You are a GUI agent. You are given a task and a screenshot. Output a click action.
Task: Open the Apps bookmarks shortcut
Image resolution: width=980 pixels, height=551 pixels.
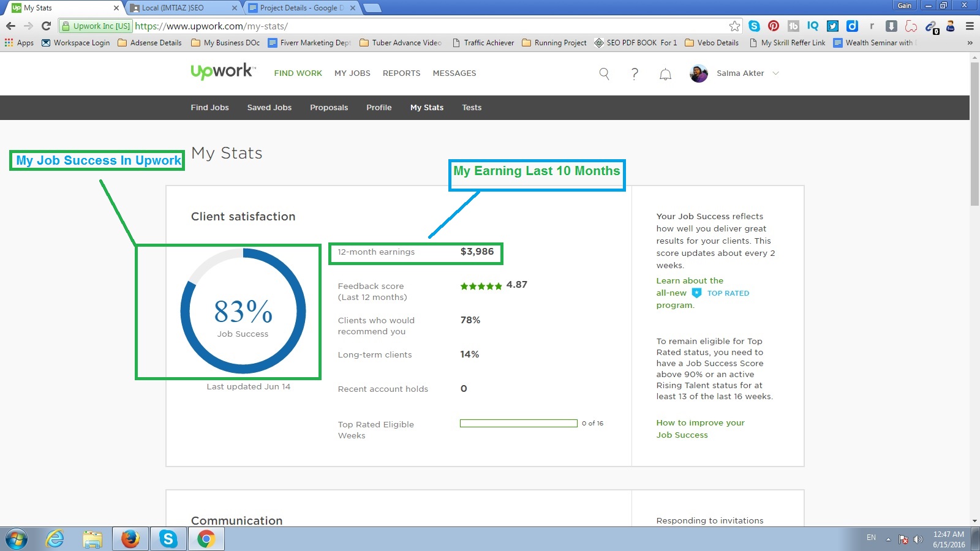tap(19, 43)
